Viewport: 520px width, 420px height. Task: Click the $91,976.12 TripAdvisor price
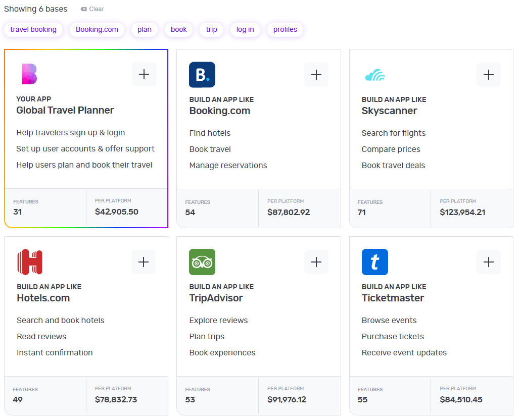287,400
